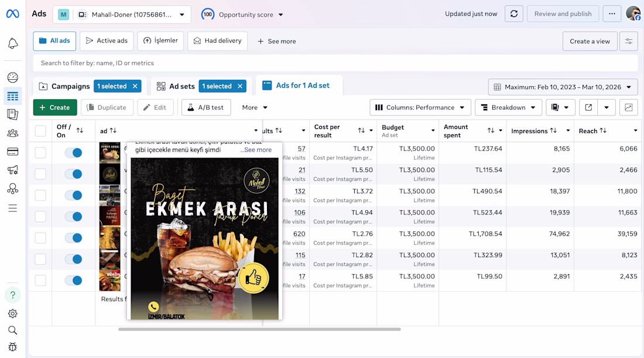
Task: Open Ads reporting icon in sidebar
Action: (13, 114)
